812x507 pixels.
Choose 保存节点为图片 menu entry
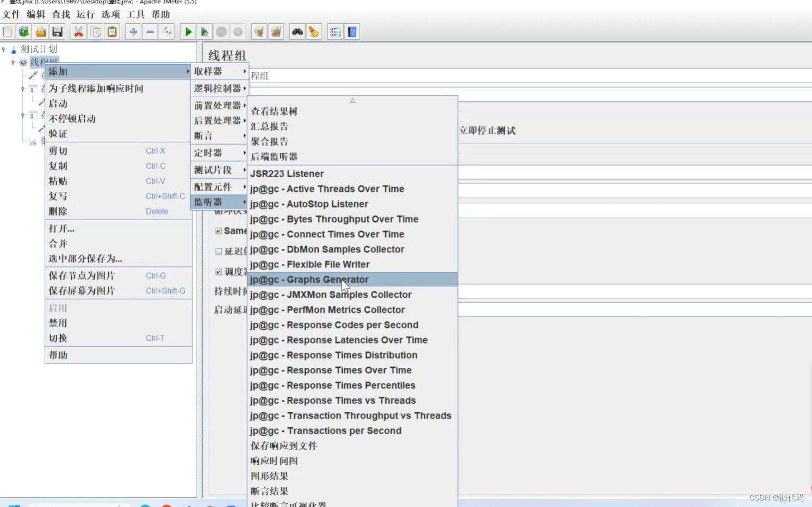click(x=119, y=276)
